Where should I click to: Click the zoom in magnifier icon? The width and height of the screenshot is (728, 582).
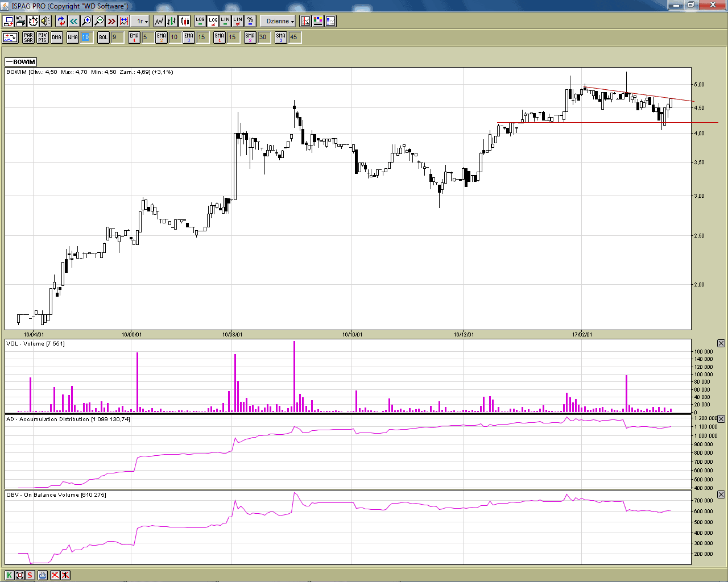pos(86,21)
